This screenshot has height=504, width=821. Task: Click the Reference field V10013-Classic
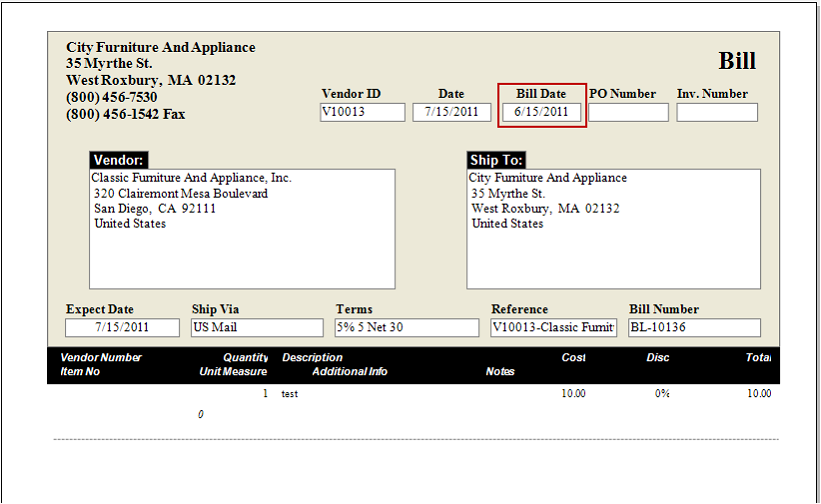tap(553, 328)
